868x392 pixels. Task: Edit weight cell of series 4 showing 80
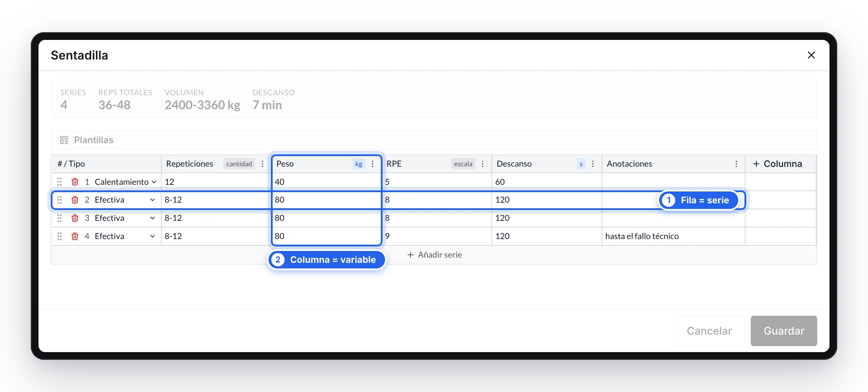pyautogui.click(x=327, y=236)
